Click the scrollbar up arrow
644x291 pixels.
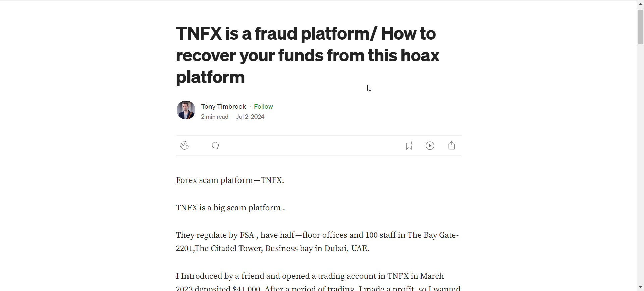640,4
